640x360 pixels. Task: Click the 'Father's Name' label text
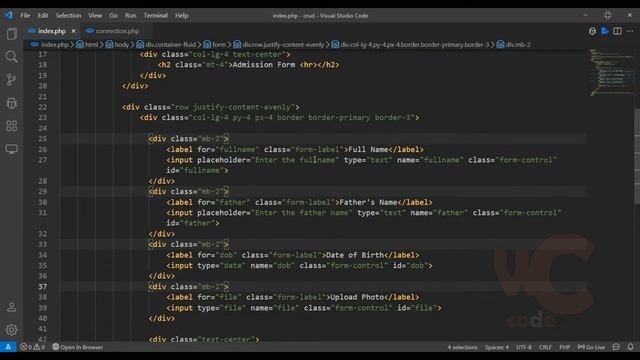click(368, 202)
